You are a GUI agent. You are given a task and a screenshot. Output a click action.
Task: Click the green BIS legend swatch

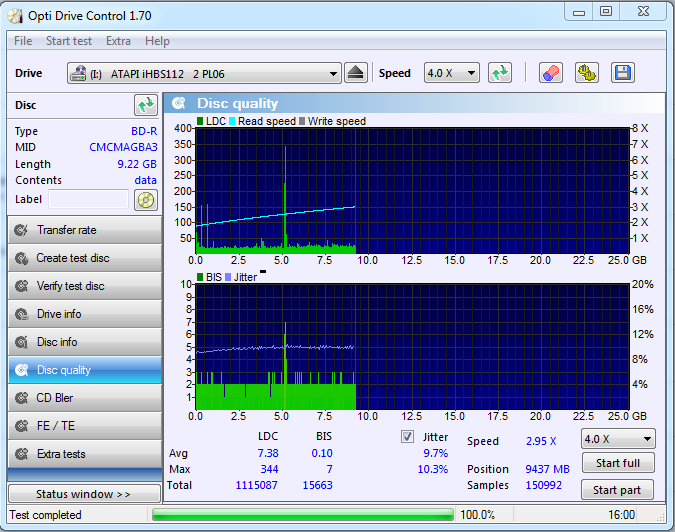[200, 277]
